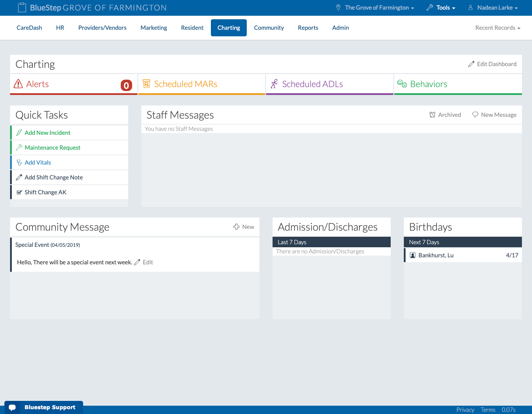View Archived staff messages
The height and width of the screenshot is (414, 532).
(x=445, y=115)
